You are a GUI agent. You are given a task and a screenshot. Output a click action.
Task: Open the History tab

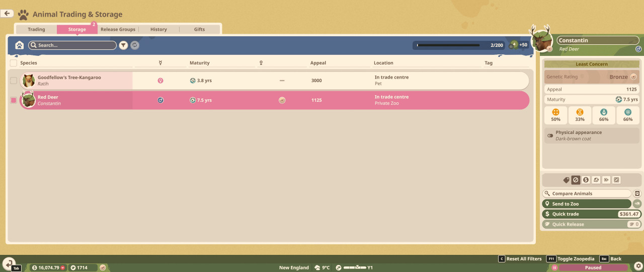(158, 29)
